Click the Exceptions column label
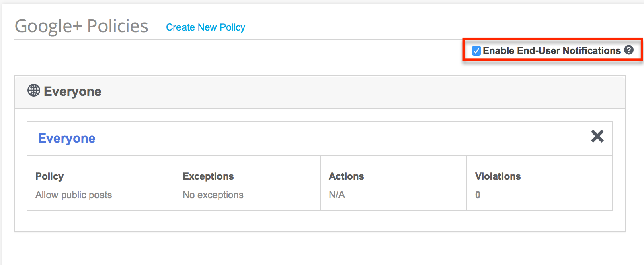 208,176
